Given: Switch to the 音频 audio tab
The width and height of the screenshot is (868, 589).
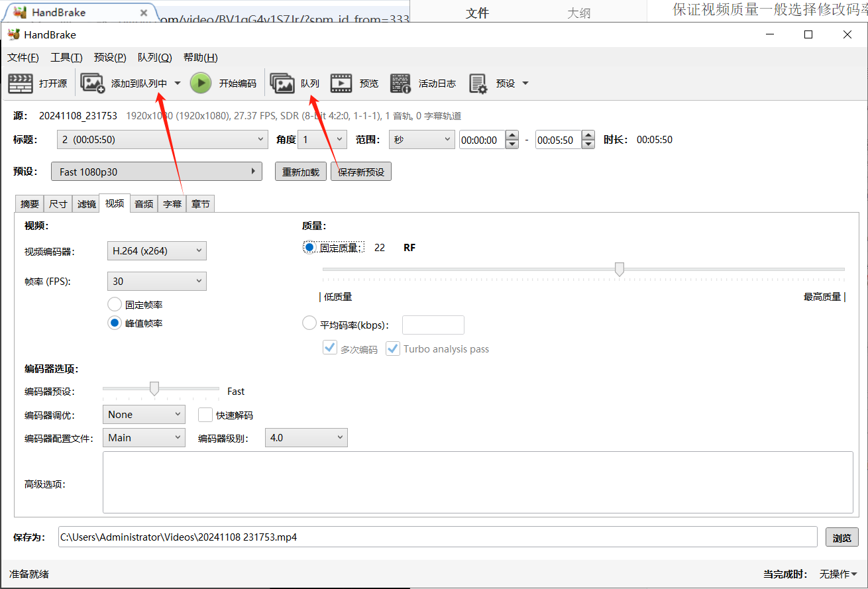Looking at the screenshot, I should (144, 204).
